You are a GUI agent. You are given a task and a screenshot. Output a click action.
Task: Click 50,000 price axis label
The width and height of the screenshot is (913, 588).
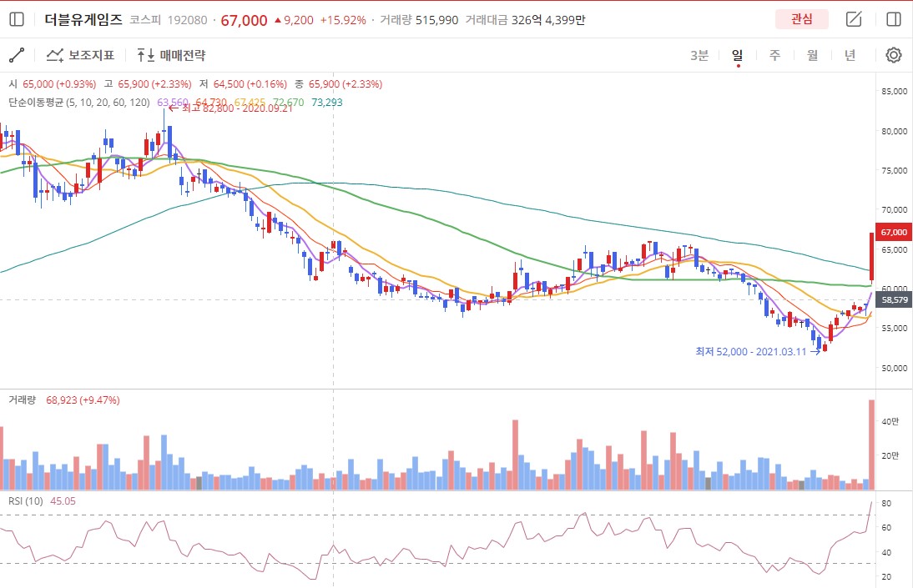(x=894, y=368)
